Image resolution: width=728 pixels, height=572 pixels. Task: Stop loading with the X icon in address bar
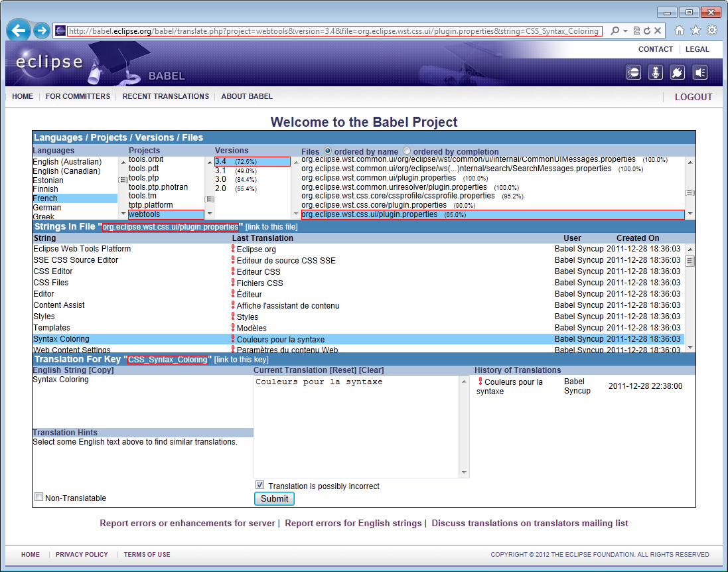[658, 31]
